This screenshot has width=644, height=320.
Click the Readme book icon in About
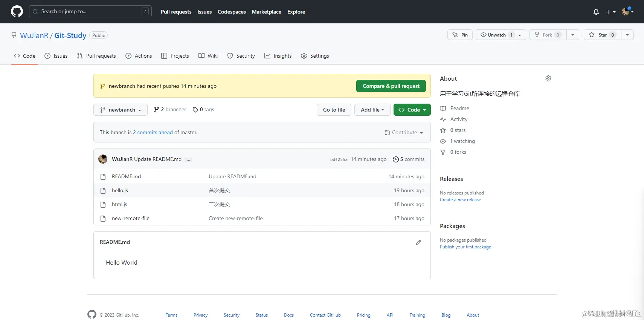click(443, 108)
